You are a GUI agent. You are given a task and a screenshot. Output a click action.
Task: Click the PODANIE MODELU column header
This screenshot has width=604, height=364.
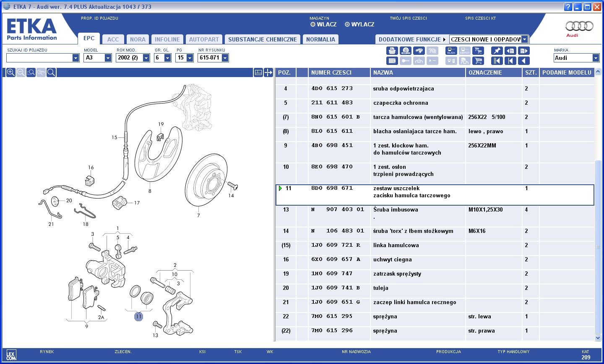pos(567,72)
